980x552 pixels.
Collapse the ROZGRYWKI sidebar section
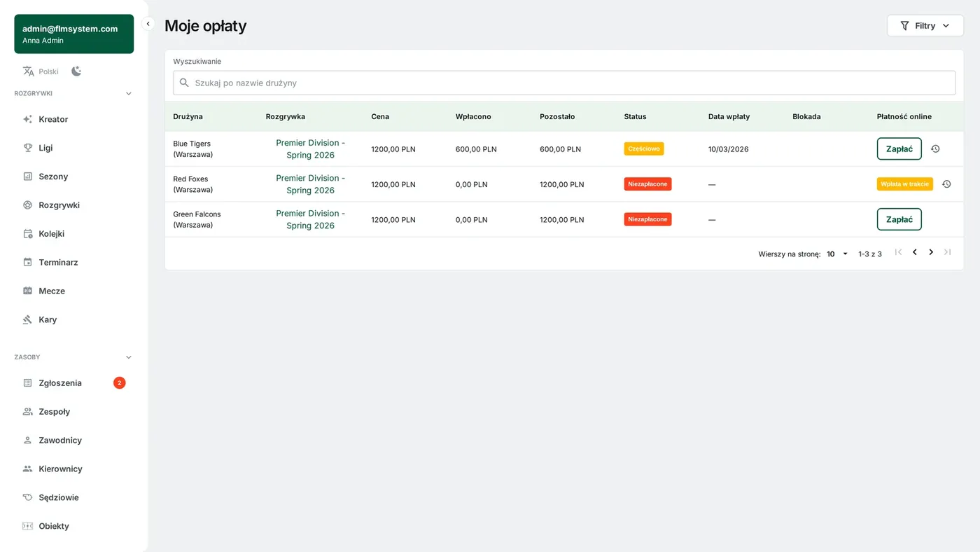128,94
